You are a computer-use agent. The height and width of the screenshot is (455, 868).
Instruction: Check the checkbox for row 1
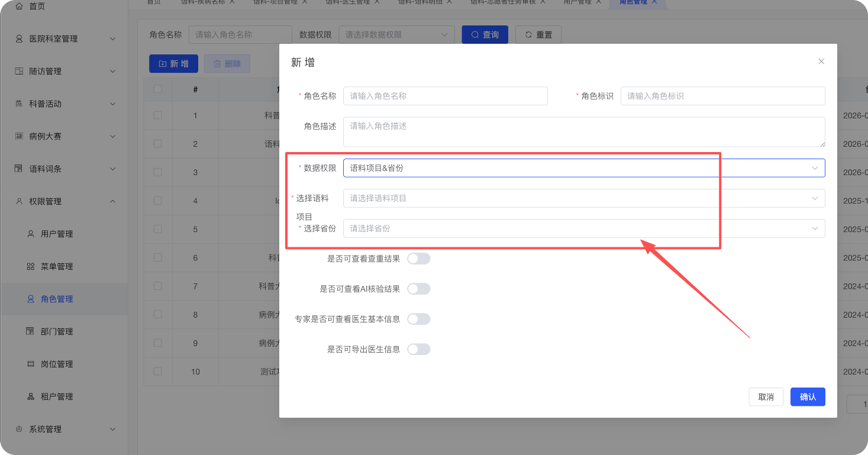157,115
